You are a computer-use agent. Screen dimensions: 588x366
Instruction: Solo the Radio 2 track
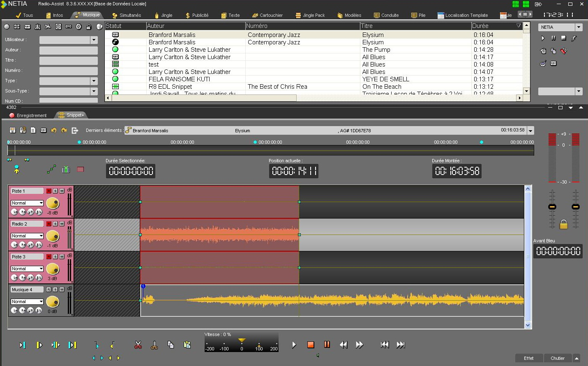click(x=55, y=224)
